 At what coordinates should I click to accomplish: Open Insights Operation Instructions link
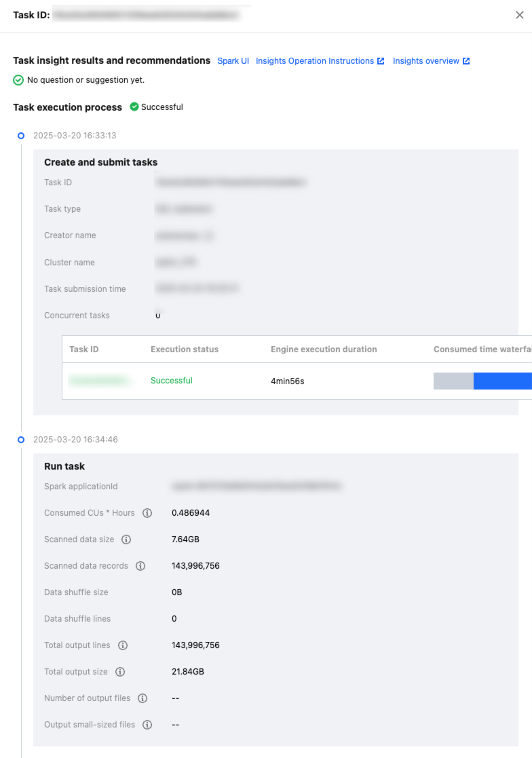(315, 61)
